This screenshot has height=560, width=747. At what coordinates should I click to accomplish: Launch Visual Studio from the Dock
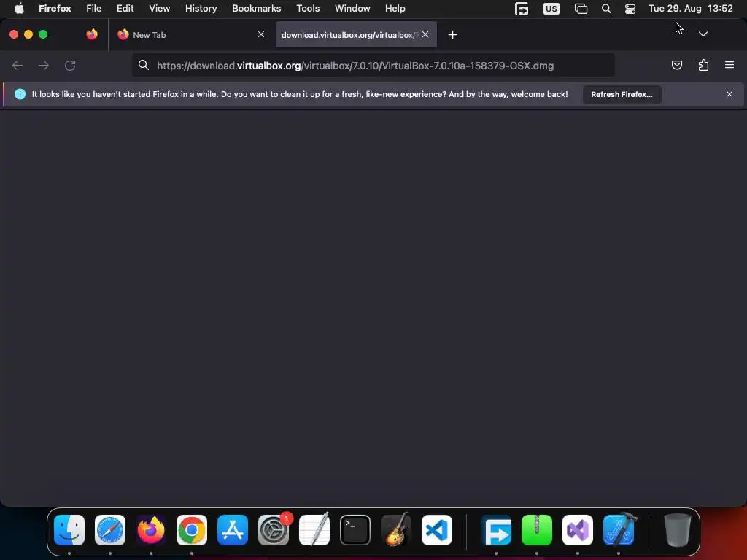pos(578,530)
